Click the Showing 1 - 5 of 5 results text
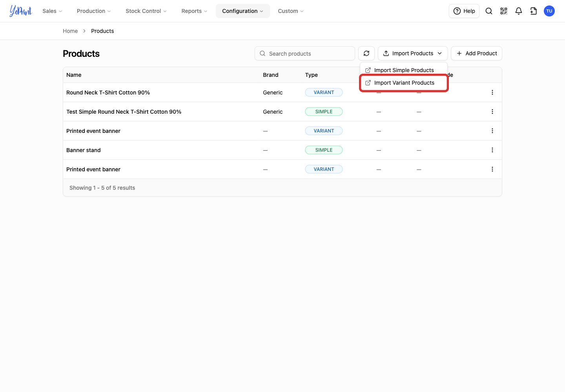This screenshot has height=392, width=565. (102, 188)
